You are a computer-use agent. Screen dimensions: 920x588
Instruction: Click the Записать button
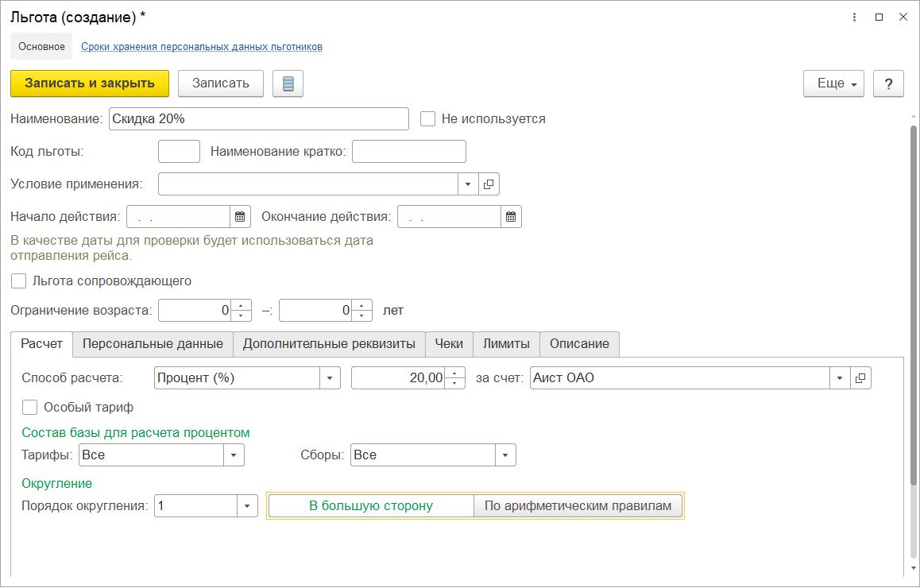tap(221, 83)
